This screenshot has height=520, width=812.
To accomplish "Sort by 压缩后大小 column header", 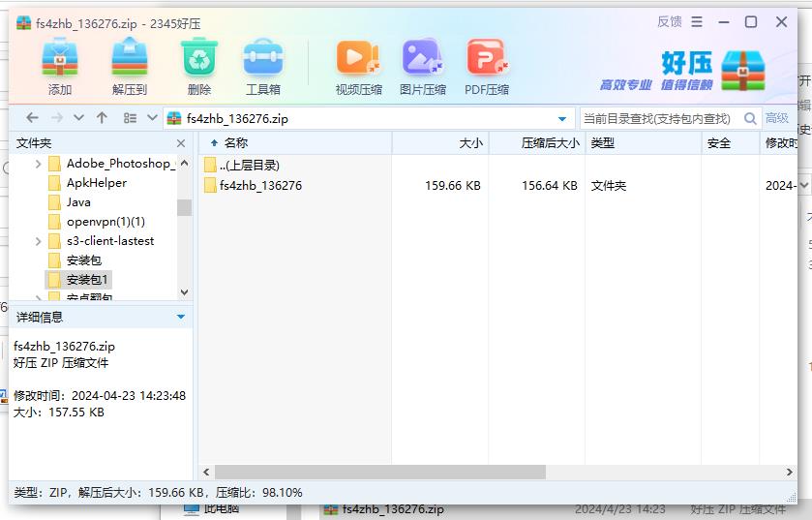I will 537,143.
